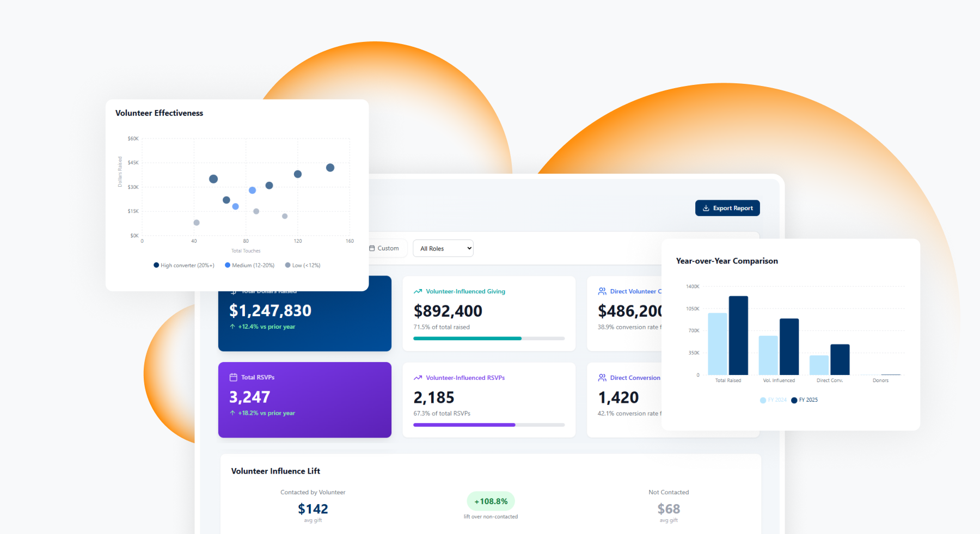Click the 3,247 Total RSVPs value
This screenshot has height=534, width=980.
coord(249,397)
